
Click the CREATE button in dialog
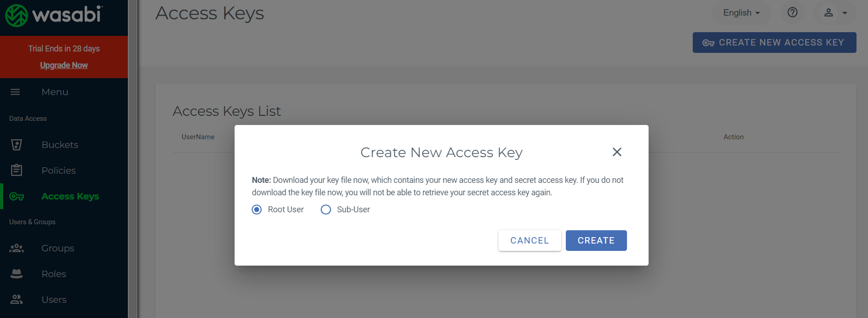(x=596, y=240)
